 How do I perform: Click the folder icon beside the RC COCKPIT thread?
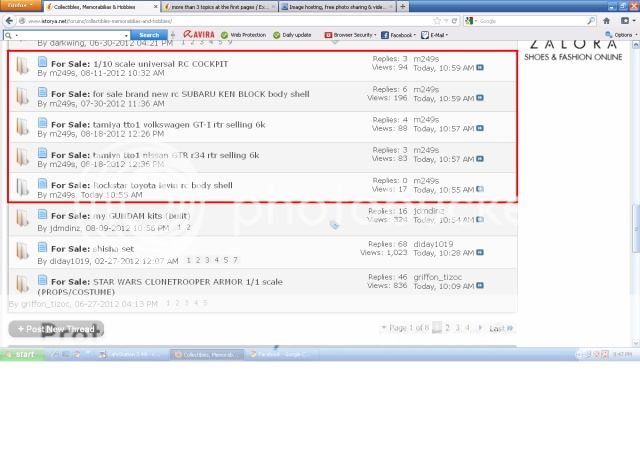21,67
